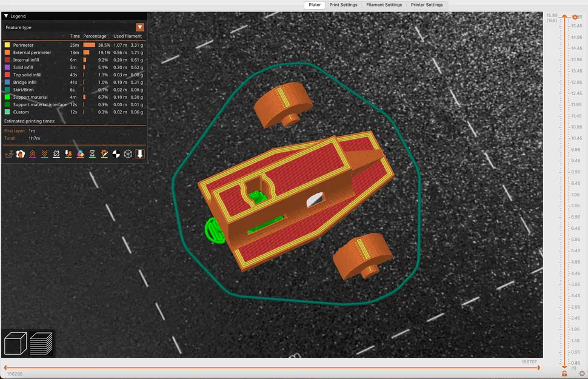Click the 'First layer:' time entry
This screenshot has width=588, height=379.
tap(19, 131)
